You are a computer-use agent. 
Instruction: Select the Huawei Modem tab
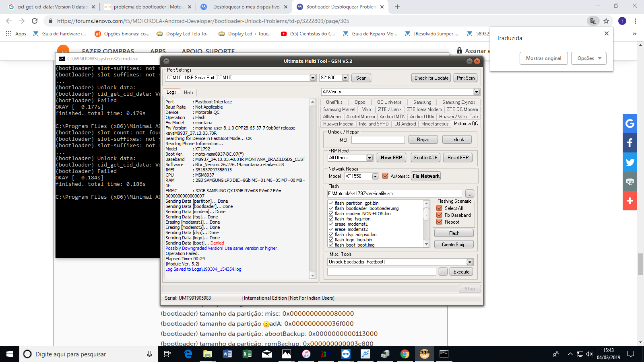click(x=338, y=124)
